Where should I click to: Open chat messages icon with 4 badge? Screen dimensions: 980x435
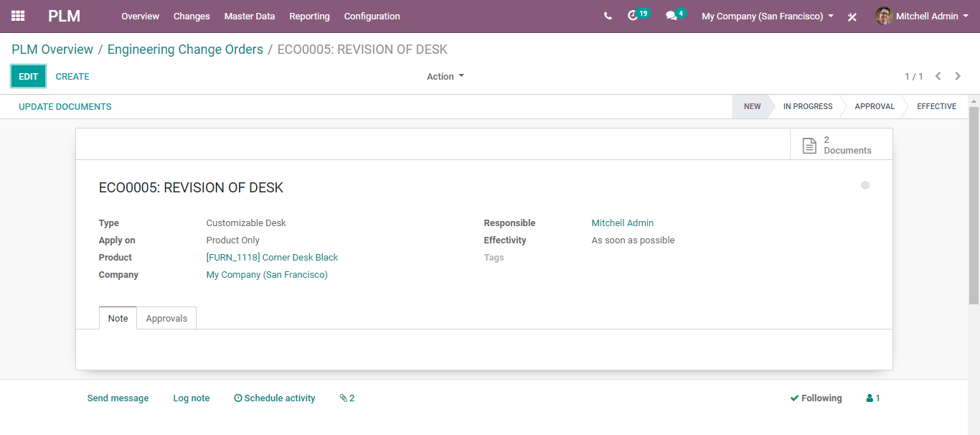(672, 16)
